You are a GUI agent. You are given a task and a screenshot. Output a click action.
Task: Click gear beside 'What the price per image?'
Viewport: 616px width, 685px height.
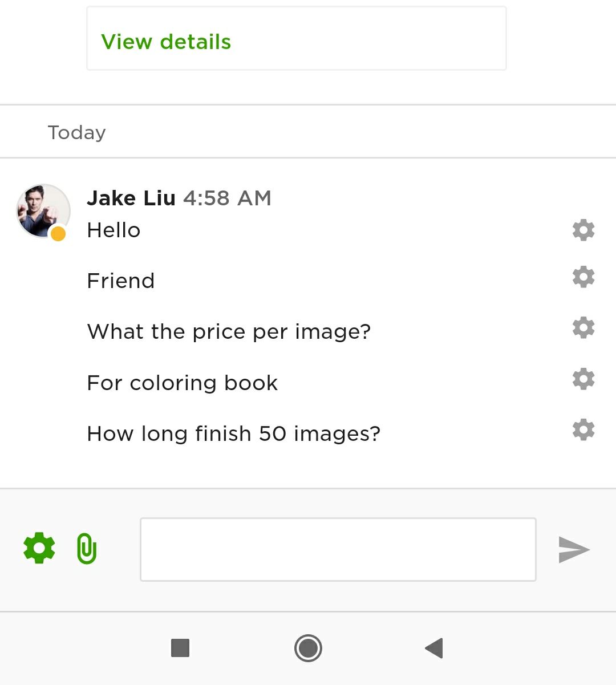point(583,327)
